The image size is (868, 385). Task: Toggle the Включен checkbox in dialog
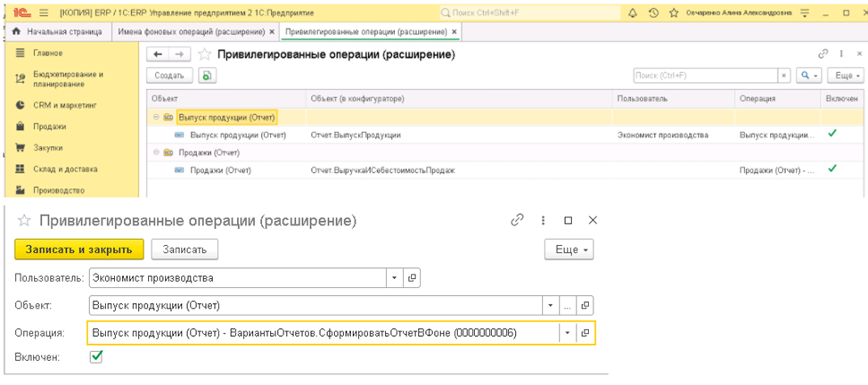click(96, 356)
